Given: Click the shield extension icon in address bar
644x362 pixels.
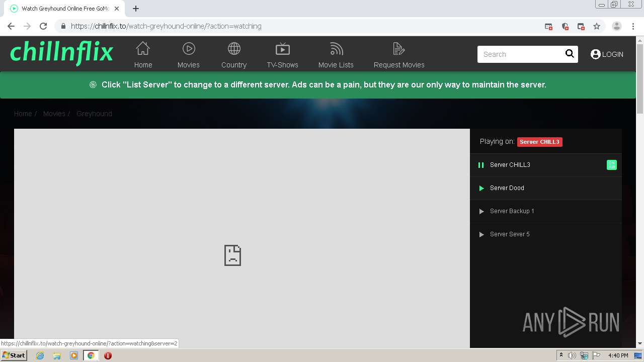Looking at the screenshot, I should pyautogui.click(x=565, y=26).
